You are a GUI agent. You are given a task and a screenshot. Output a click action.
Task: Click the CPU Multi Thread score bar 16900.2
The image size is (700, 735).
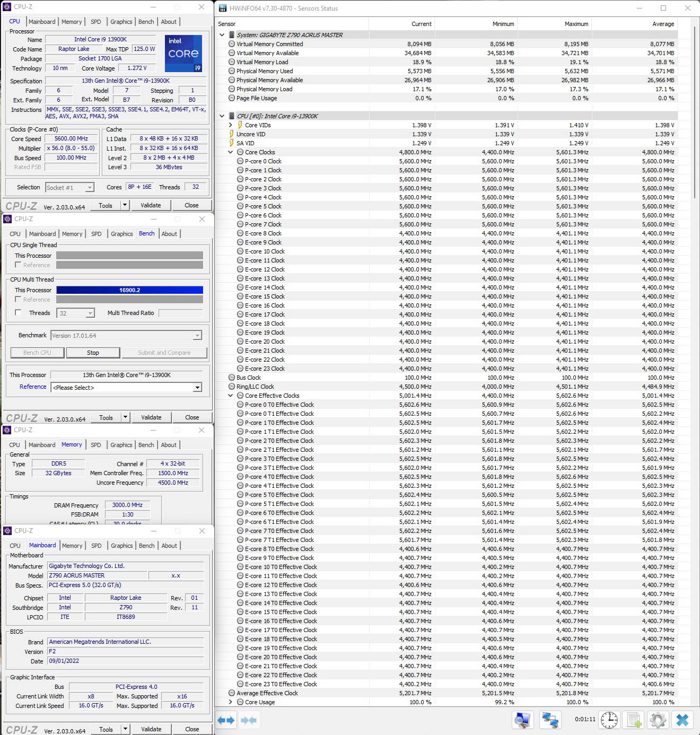point(129,290)
